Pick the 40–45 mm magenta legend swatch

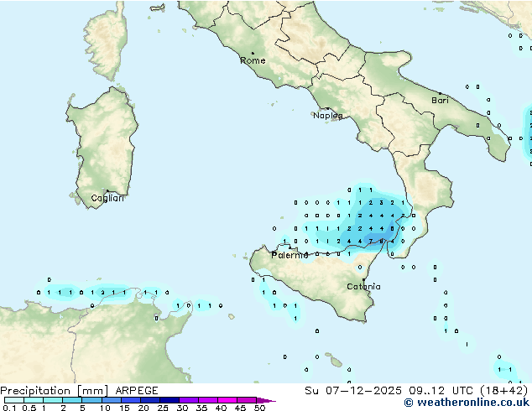[227, 400]
